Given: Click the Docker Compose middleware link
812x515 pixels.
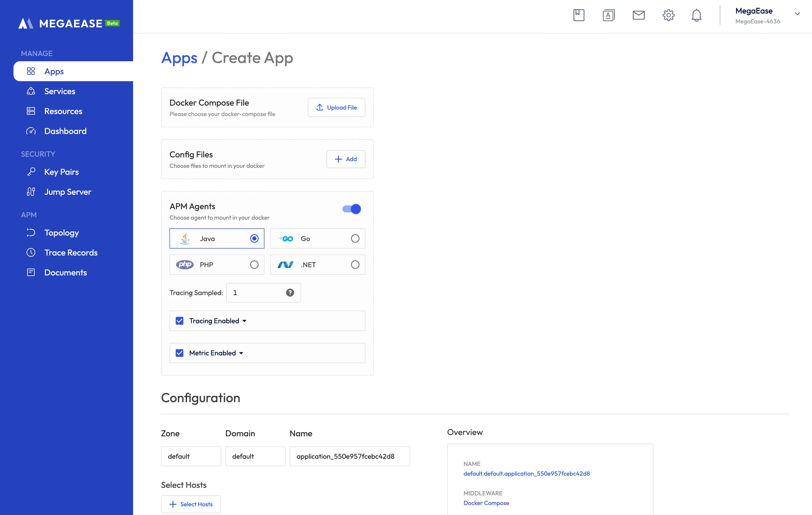Looking at the screenshot, I should [486, 503].
